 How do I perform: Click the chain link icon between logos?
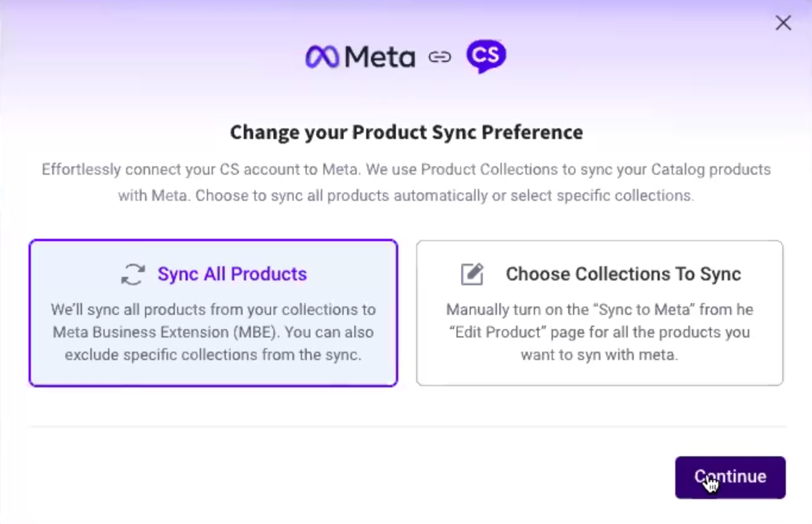440,57
